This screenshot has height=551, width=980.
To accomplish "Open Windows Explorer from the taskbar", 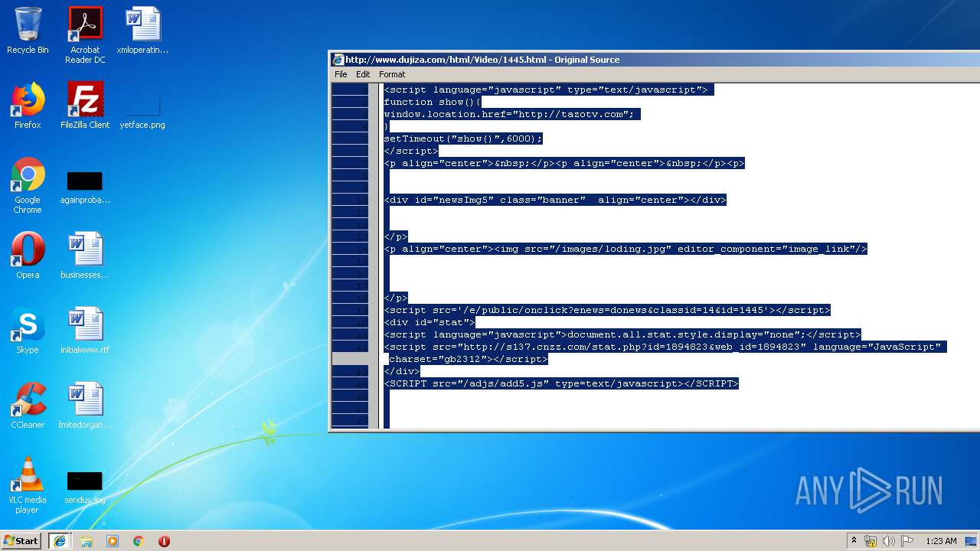I will click(x=87, y=541).
